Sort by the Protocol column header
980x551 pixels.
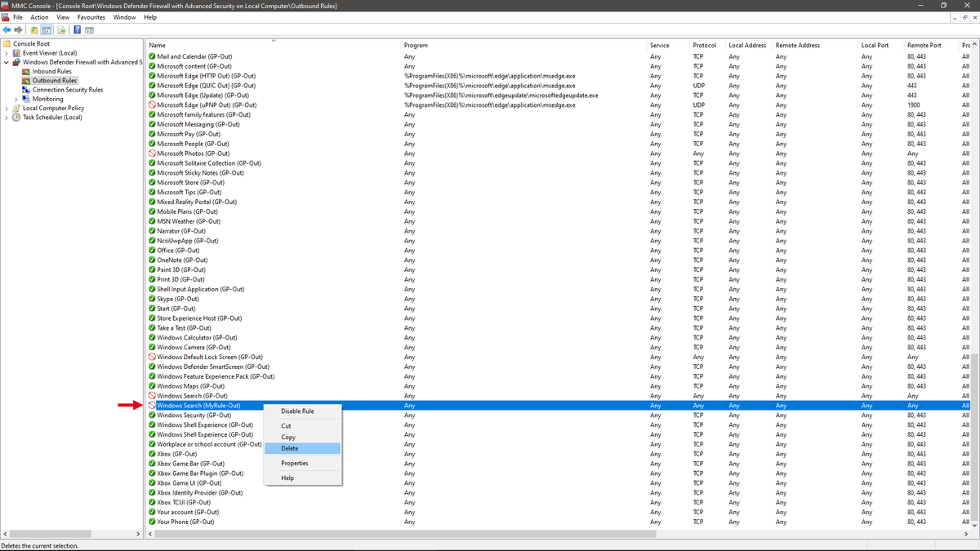tap(706, 45)
